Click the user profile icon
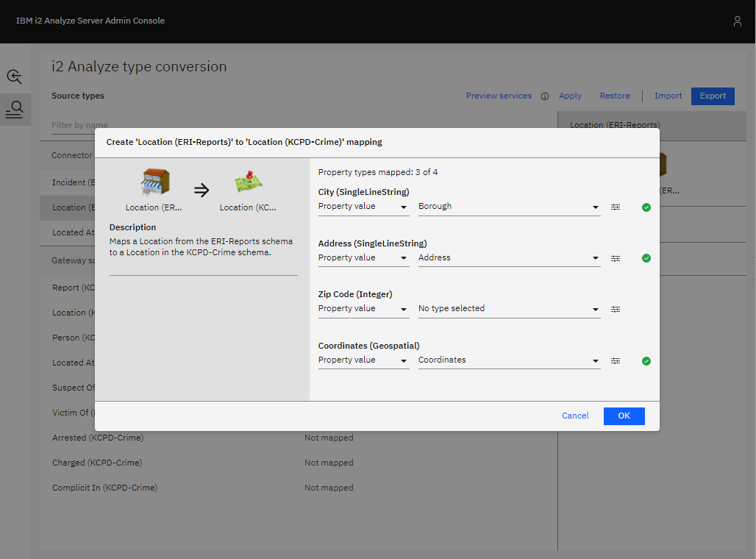The image size is (756, 559). click(x=737, y=21)
